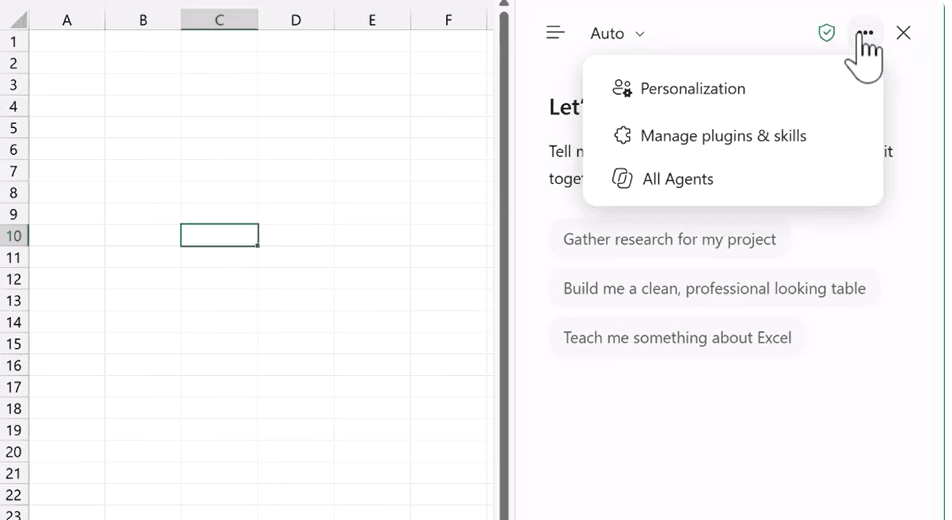Click Gather research for my project

669,239
